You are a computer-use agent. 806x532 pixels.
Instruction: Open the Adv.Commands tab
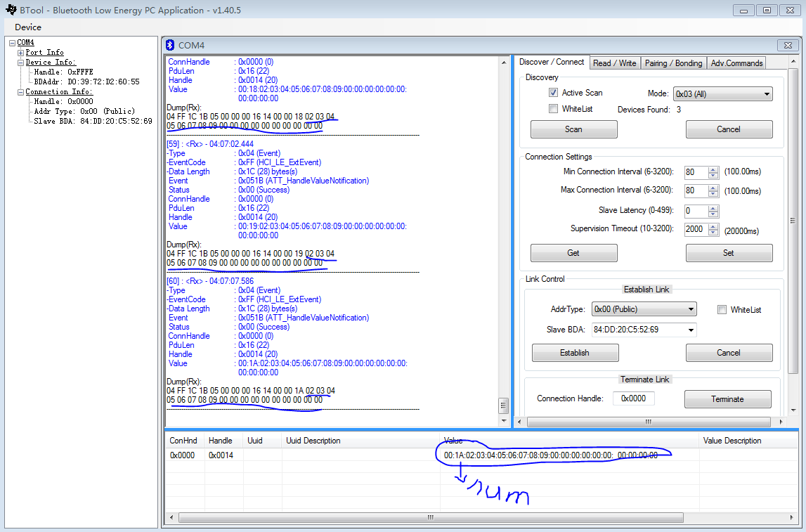click(736, 63)
